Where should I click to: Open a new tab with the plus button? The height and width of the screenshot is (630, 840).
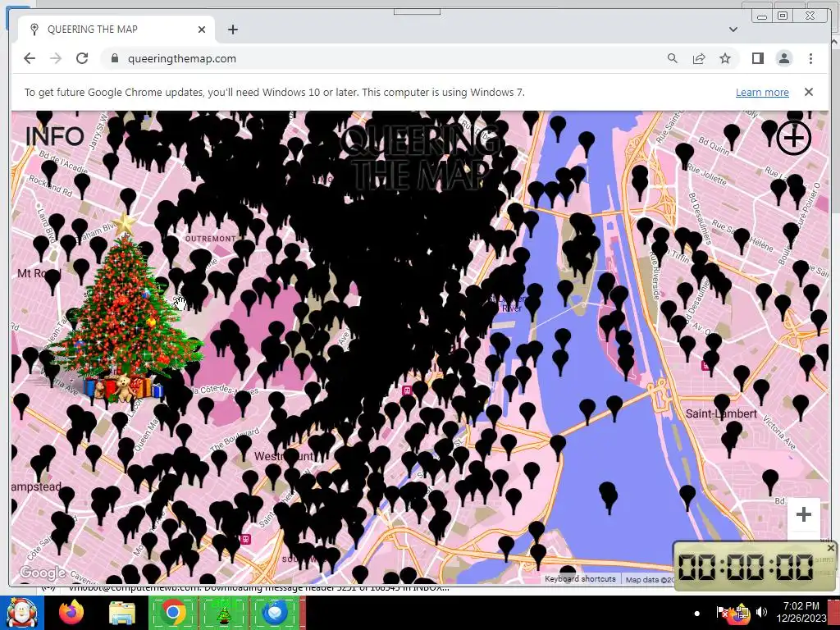coord(232,30)
